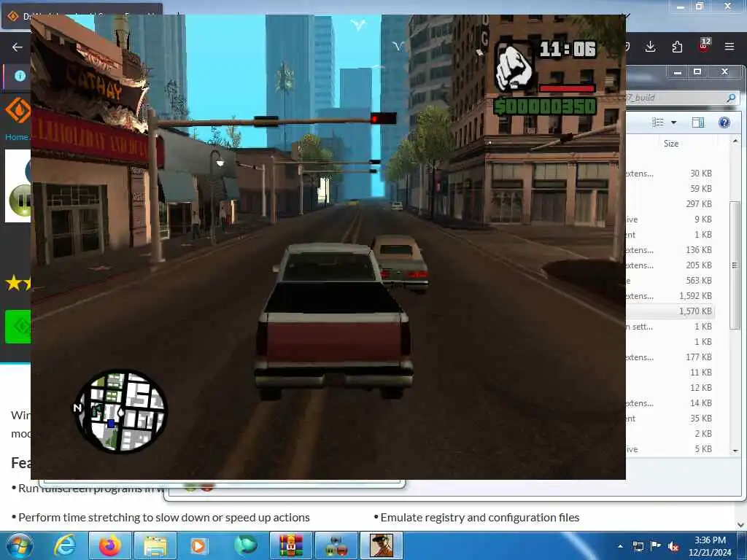The image size is (747, 560).
Task: Open network status tray icon
Action: coord(638,547)
